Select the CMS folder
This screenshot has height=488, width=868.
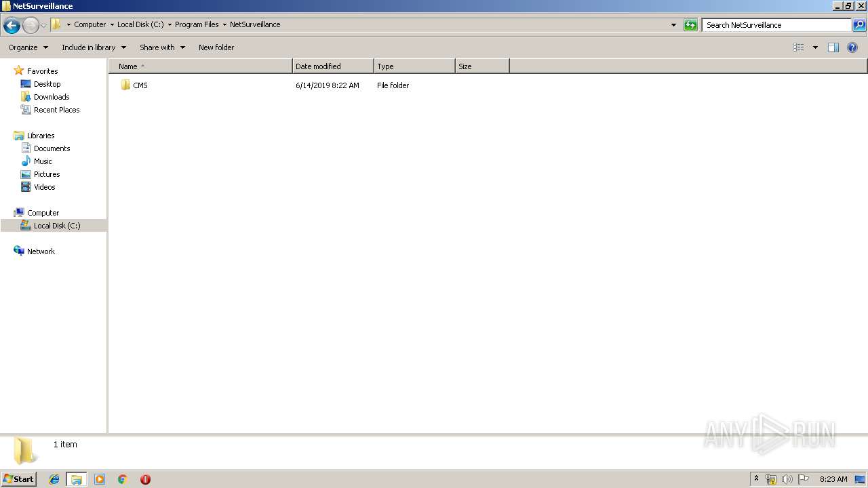coord(134,85)
